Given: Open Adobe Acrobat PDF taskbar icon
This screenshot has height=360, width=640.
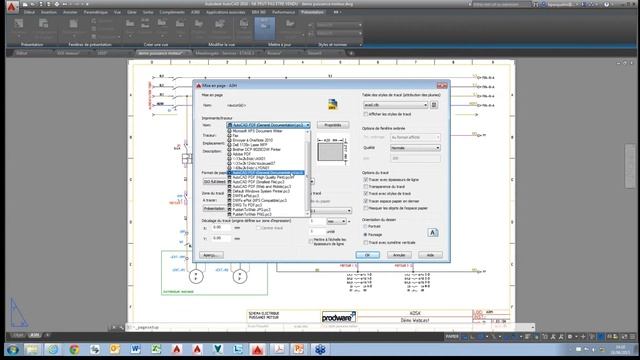Looking at the screenshot, I should 279,349.
